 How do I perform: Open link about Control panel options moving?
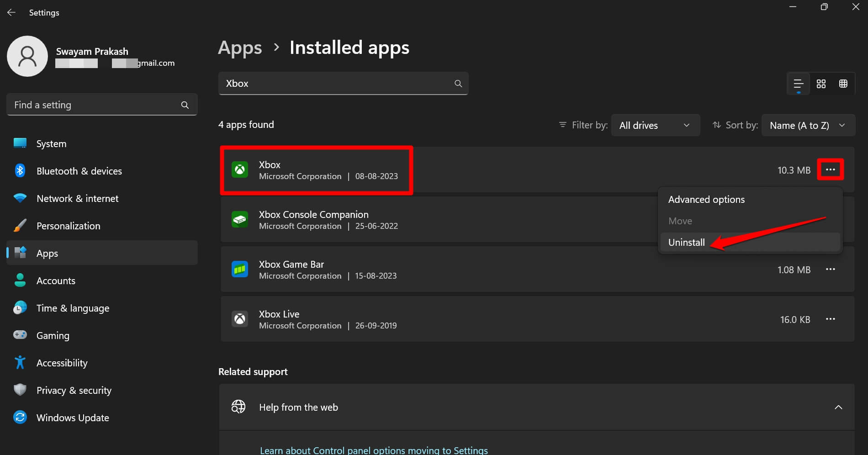374,450
